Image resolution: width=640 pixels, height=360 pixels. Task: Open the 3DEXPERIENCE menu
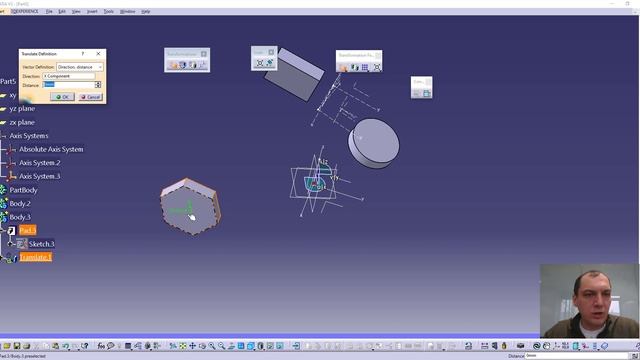click(x=24, y=11)
